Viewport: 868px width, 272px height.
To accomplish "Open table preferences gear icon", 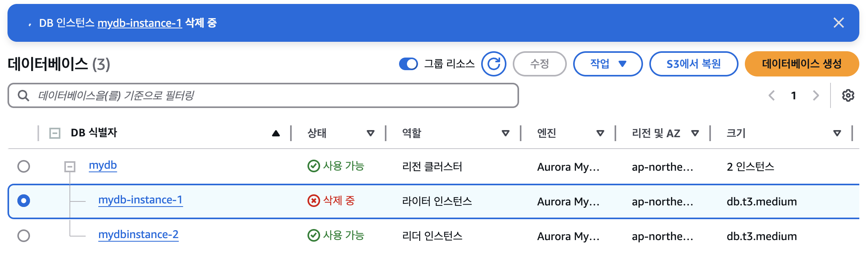I will (848, 95).
